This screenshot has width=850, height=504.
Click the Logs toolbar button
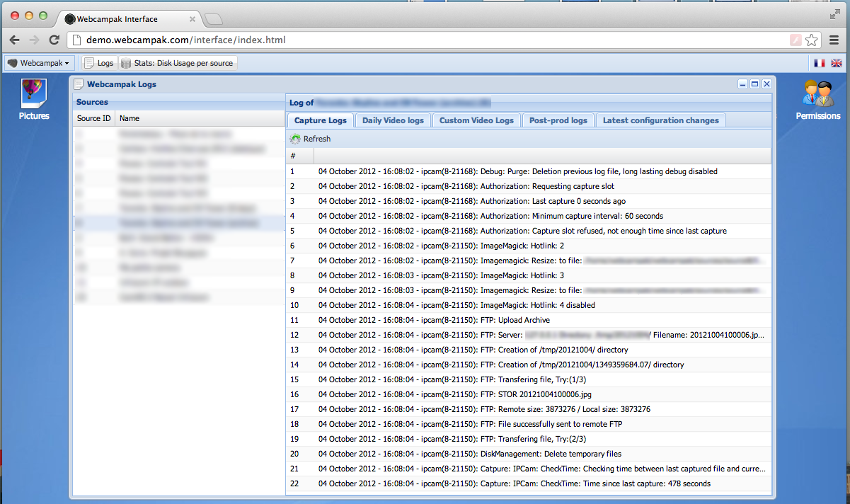98,63
